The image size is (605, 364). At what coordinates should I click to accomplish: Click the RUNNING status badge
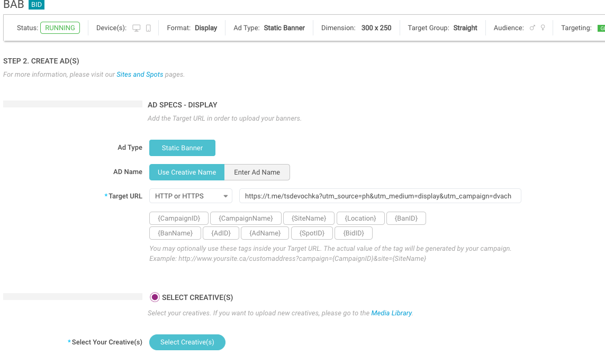click(x=60, y=28)
